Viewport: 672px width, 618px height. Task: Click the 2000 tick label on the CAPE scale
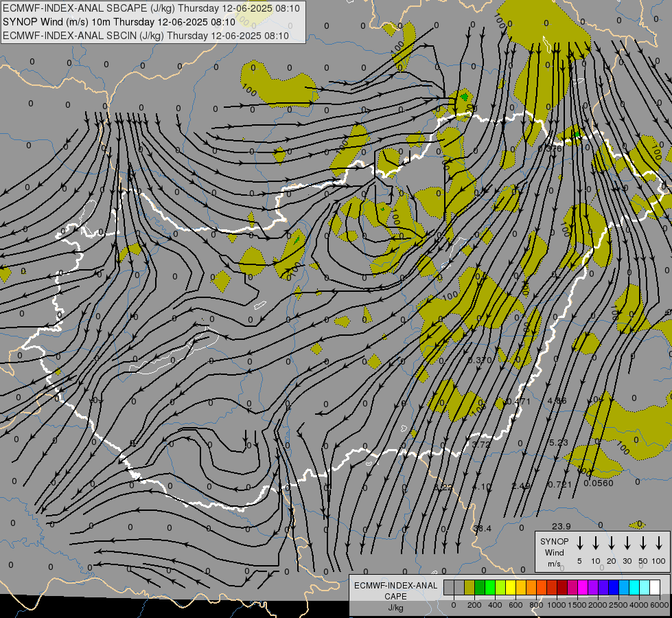597,605
